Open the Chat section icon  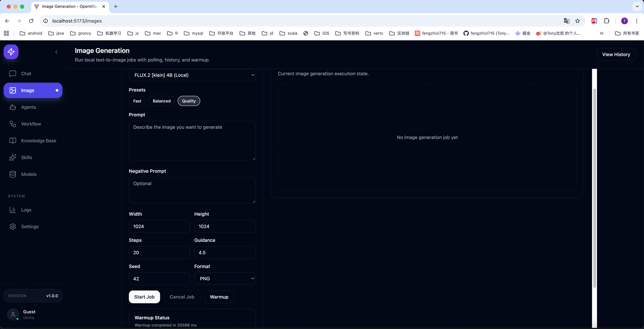pyautogui.click(x=13, y=73)
